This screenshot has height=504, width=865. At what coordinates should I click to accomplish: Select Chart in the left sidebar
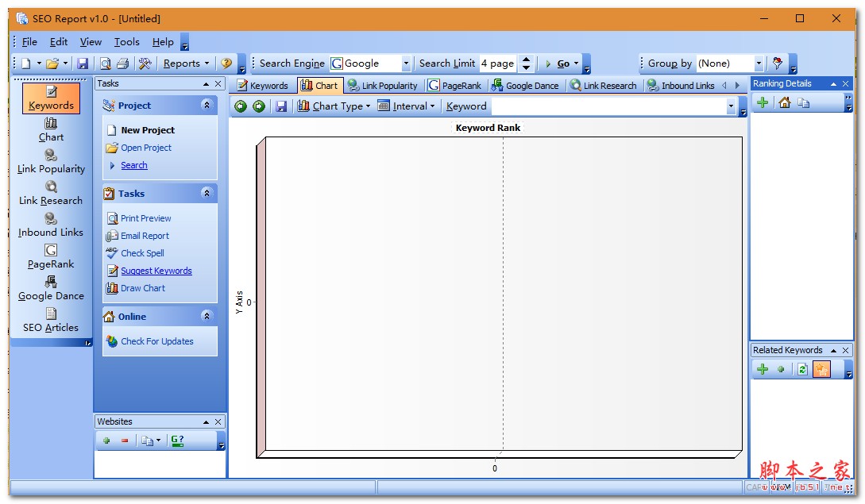[52, 130]
